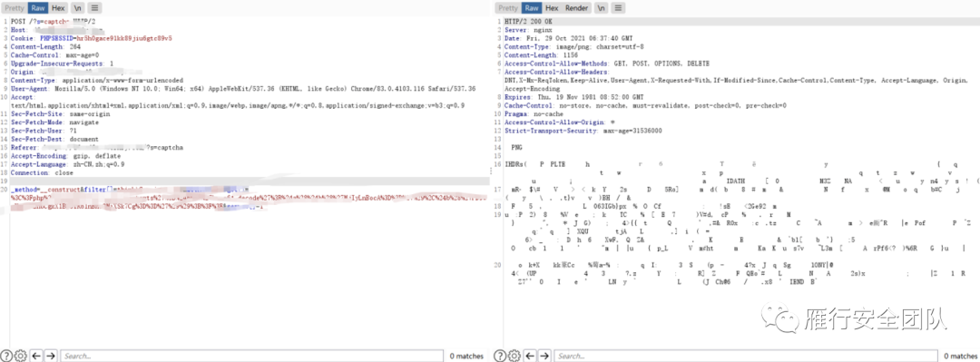
Task: Go to next match in request
Action: click(x=51, y=356)
